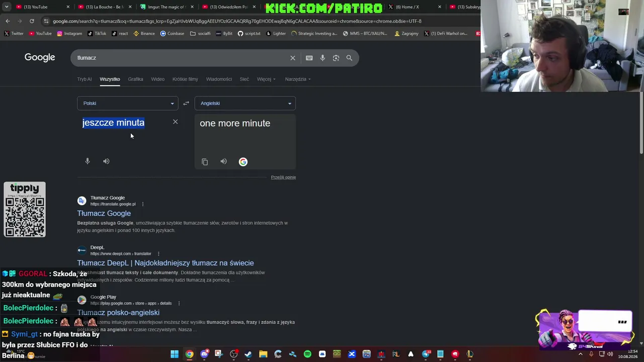Screen dimensions: 644x362
Task: Open the TikTok bookmark
Action: [97, 34]
